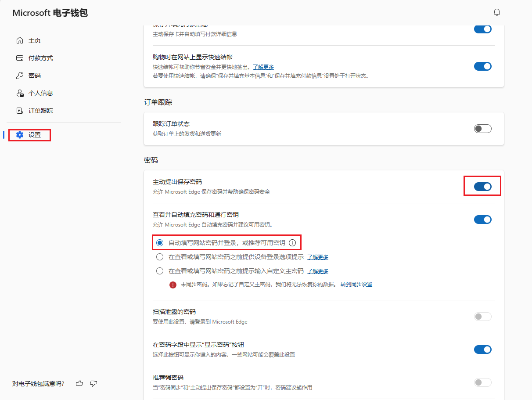This screenshot has height=400, width=532.
Task: Click the 设置 gear icon
Action: [19, 135]
